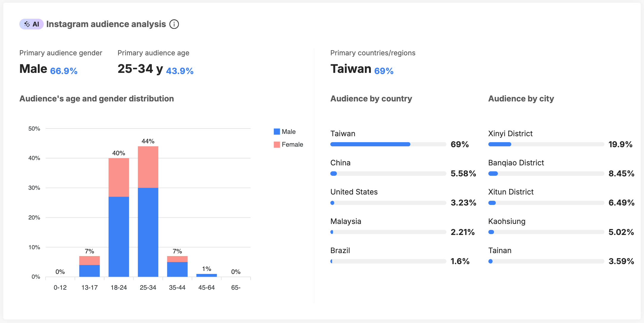Image resolution: width=644 pixels, height=323 pixels.
Task: Click the 45-64 age bar
Action: pyautogui.click(x=207, y=275)
